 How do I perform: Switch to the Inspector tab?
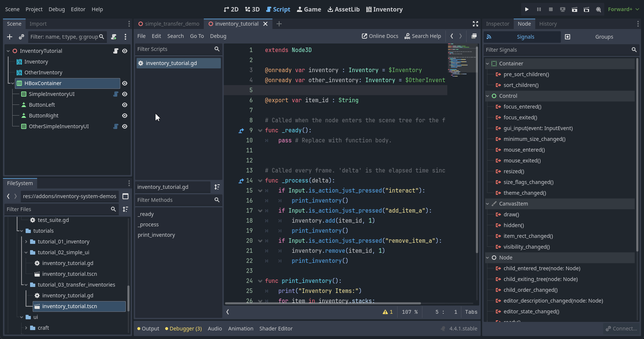coord(497,24)
